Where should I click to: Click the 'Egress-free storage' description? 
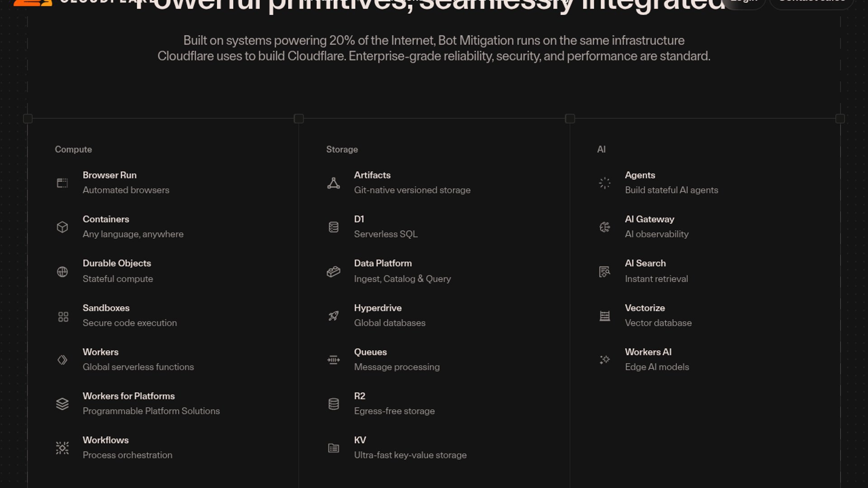click(x=394, y=411)
